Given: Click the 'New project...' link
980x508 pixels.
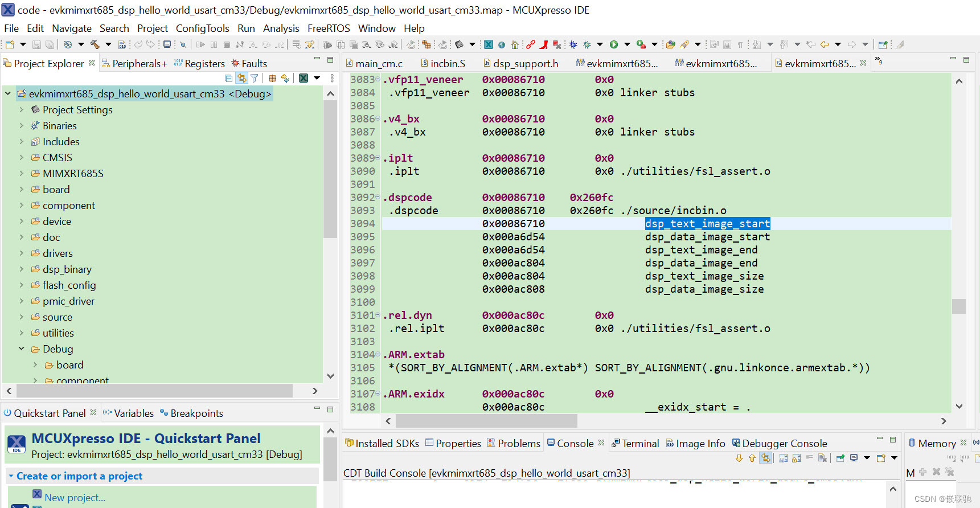Looking at the screenshot, I should coord(75,498).
